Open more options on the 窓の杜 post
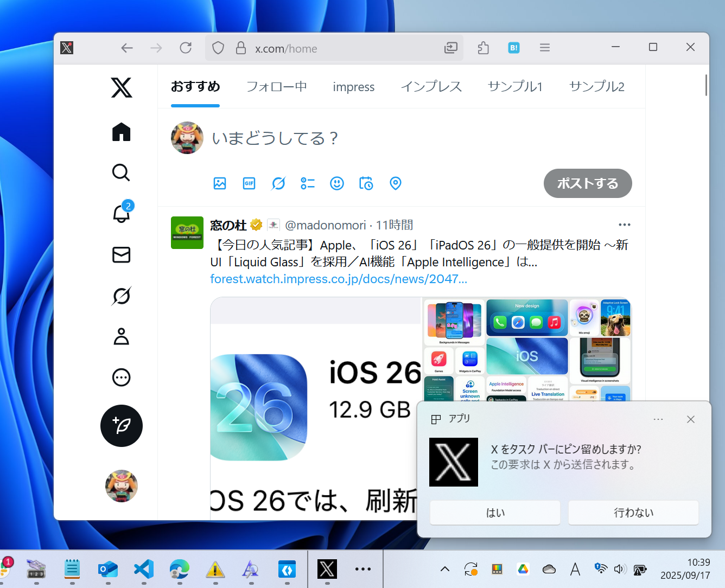725x588 pixels. coord(624,225)
